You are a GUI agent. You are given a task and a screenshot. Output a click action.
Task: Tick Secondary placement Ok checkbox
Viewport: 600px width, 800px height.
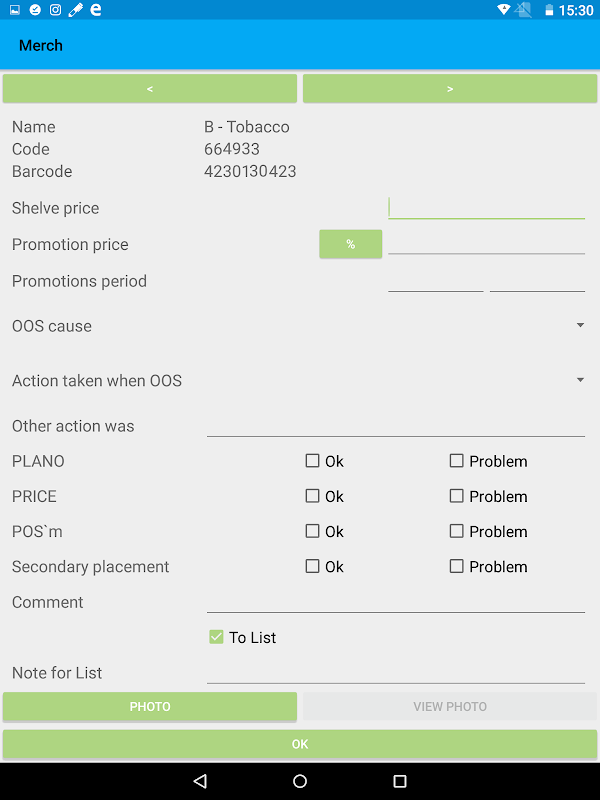tap(313, 567)
